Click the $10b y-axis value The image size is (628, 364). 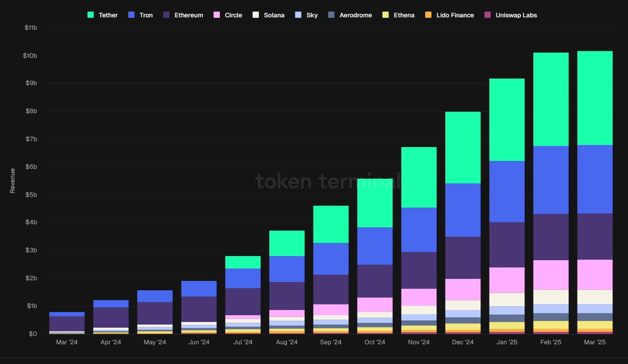[x=30, y=56]
